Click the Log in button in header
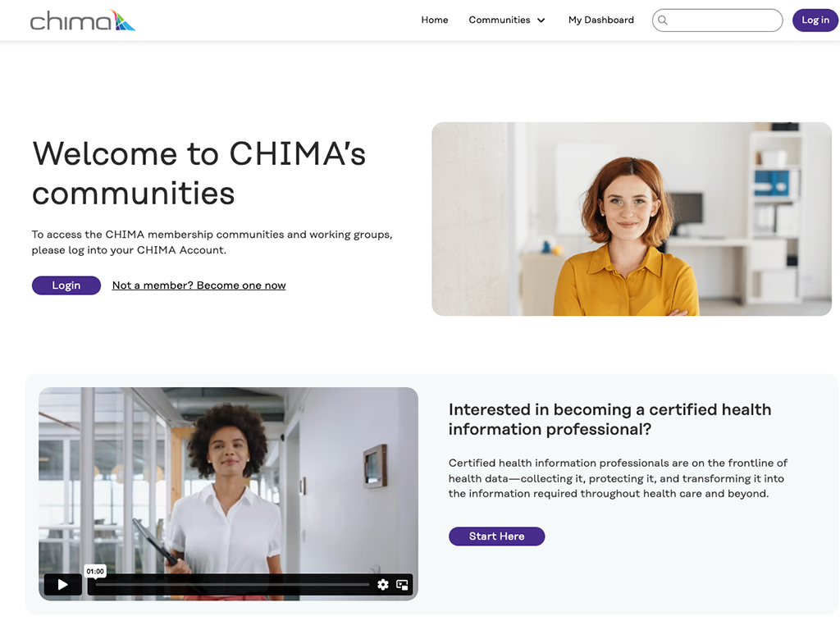Screen dimensions: 840x630 815,21
